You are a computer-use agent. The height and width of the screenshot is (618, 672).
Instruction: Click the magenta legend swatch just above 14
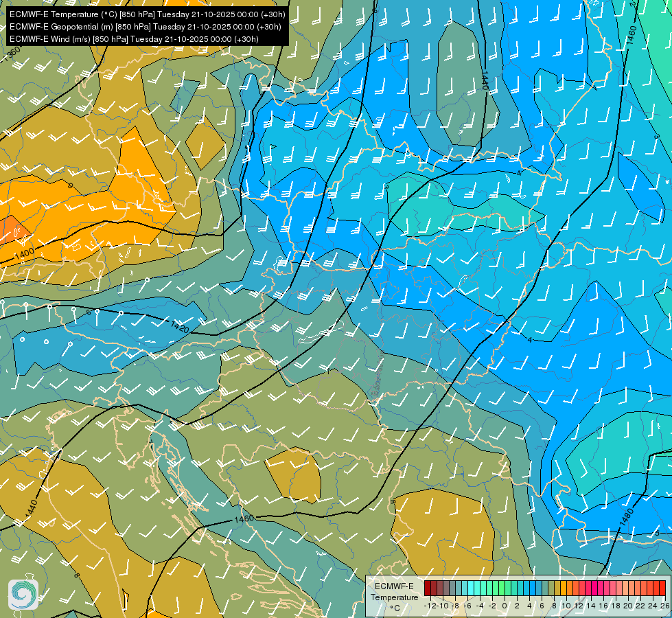[x=594, y=588]
